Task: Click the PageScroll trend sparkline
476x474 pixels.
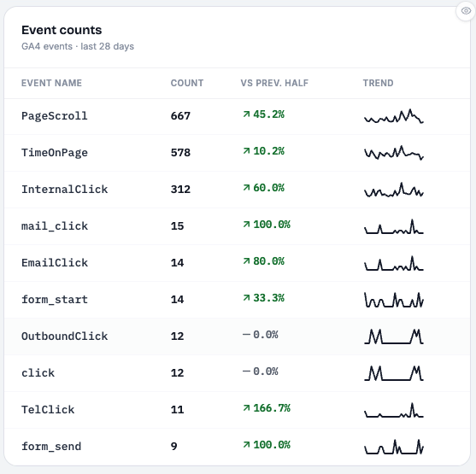Action: click(394, 116)
